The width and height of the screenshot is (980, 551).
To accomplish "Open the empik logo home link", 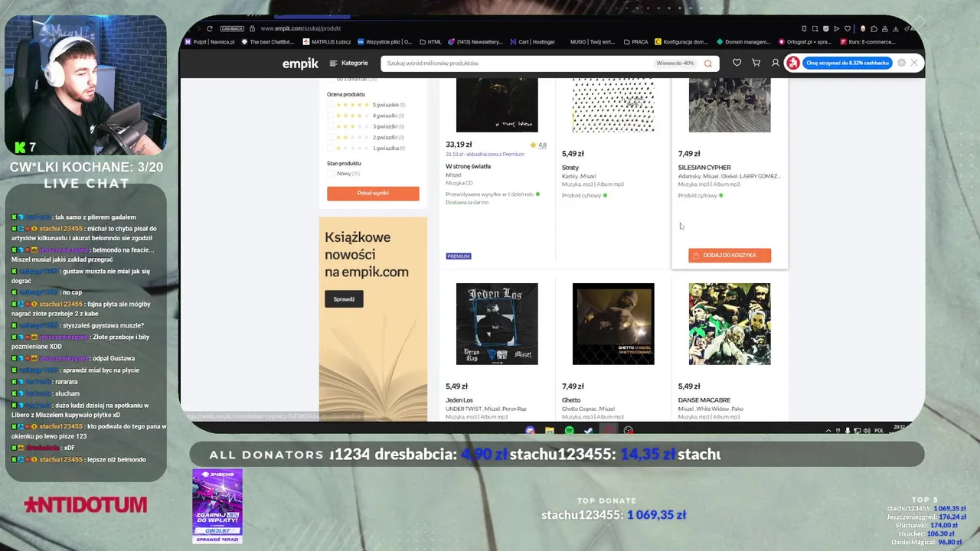I will 300,64.
